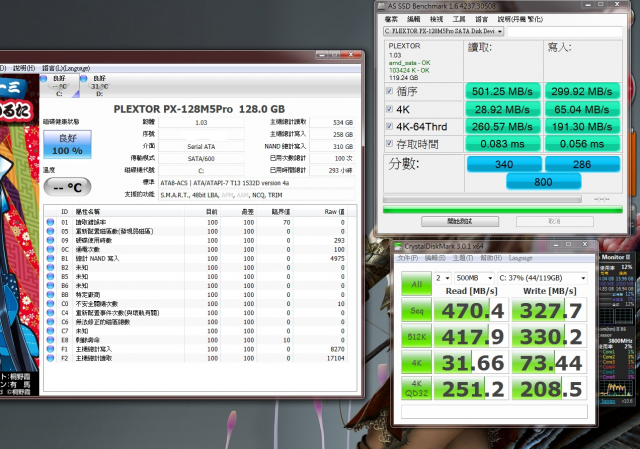Click the 470.4 Seq read value

pyautogui.click(x=471, y=311)
